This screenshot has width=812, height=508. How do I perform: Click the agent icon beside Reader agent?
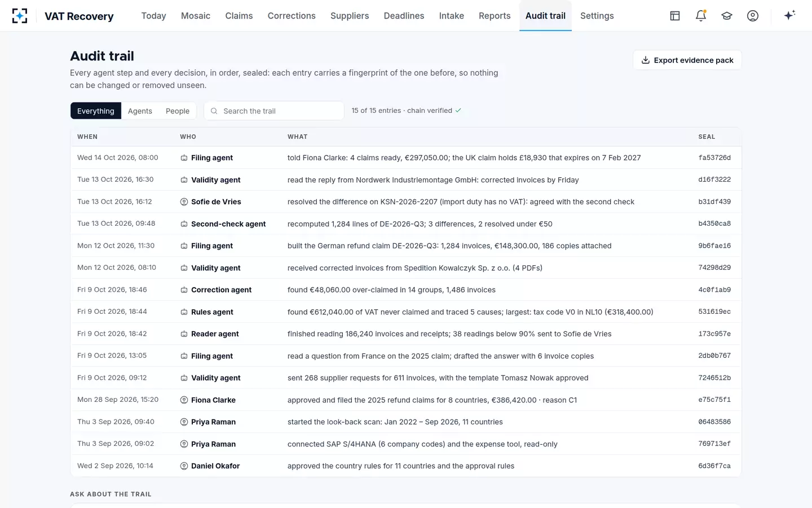pos(184,334)
